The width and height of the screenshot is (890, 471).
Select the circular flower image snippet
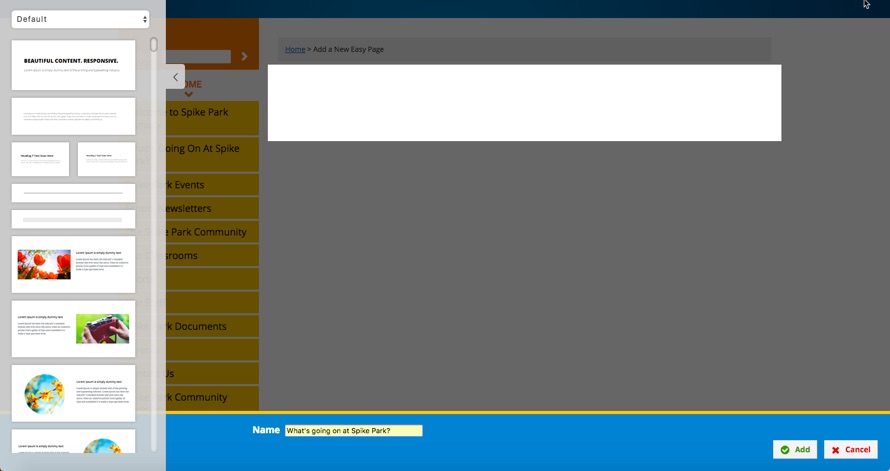point(73,393)
